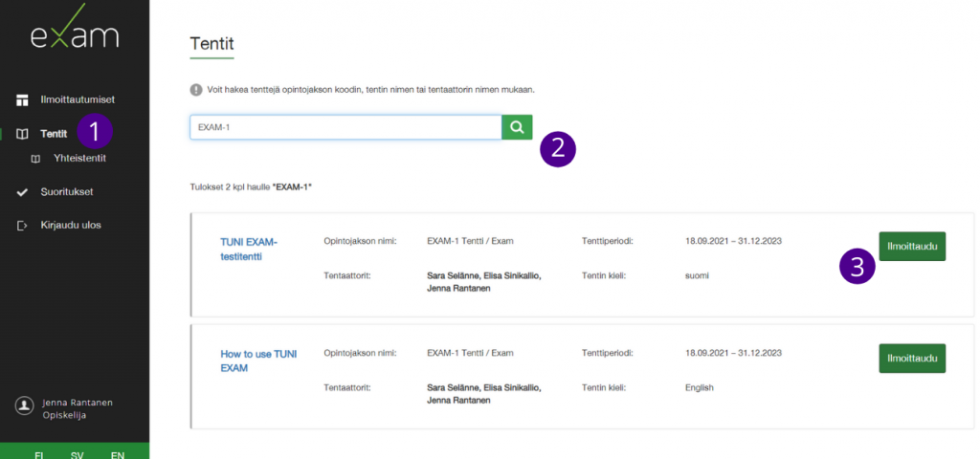The width and height of the screenshot is (980, 459).
Task: Switch language to FI
Action: (39, 454)
